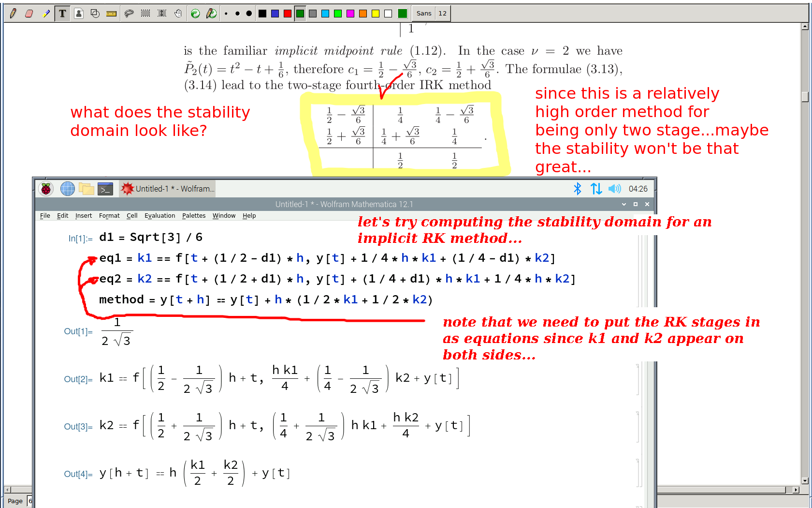Screen dimensions: 812x508
Task: Select the Rectangle selection tool
Action: 145,14
